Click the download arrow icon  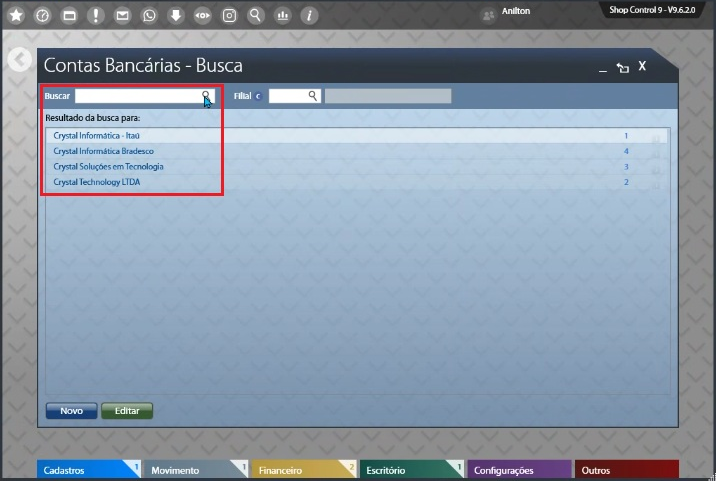[175, 16]
